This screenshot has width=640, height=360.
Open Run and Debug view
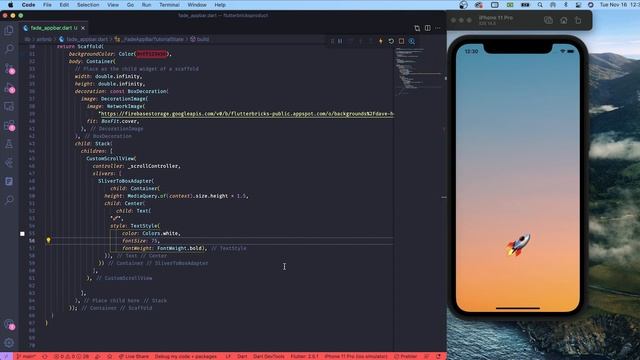point(9,87)
